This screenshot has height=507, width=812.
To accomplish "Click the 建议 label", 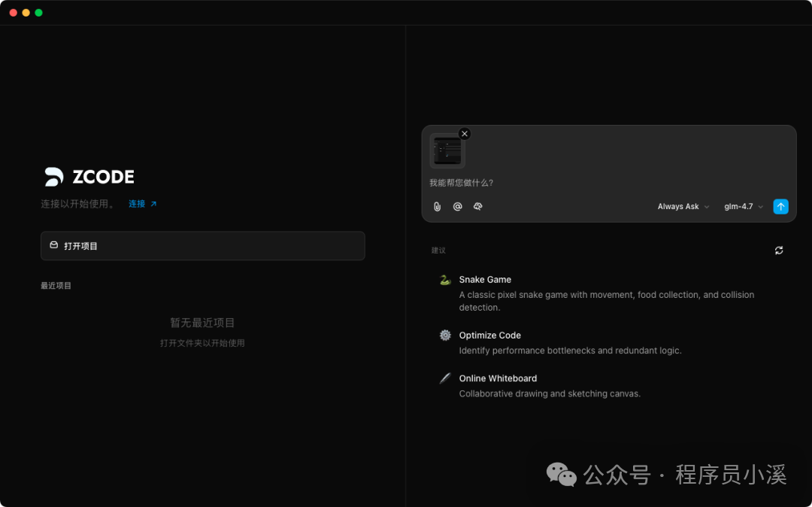I will coord(438,250).
